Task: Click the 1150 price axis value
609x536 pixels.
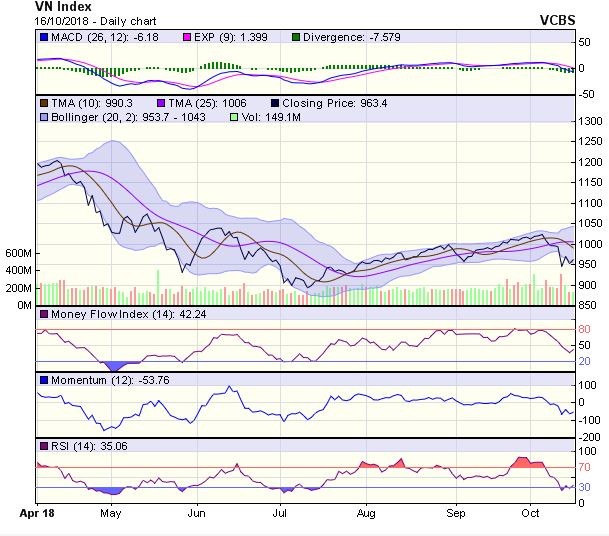Action: point(590,182)
